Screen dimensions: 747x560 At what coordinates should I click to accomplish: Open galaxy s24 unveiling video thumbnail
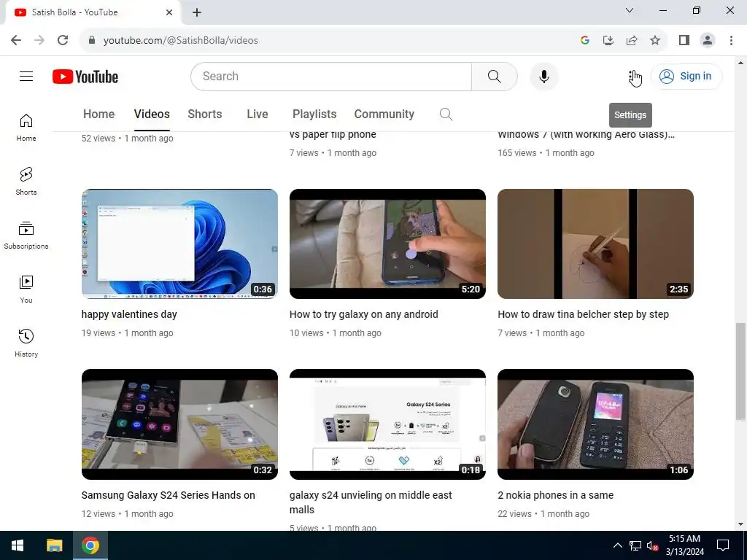click(387, 424)
